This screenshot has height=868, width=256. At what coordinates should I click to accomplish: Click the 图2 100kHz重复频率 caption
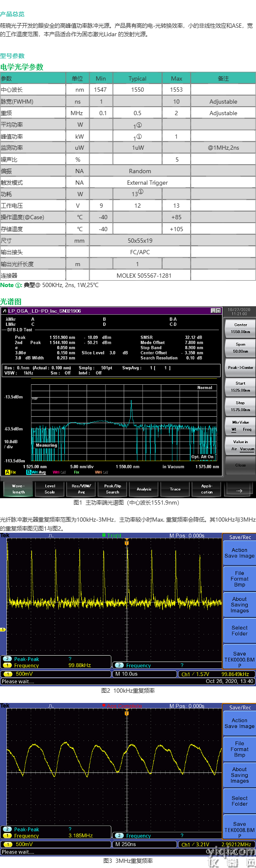[128, 691]
